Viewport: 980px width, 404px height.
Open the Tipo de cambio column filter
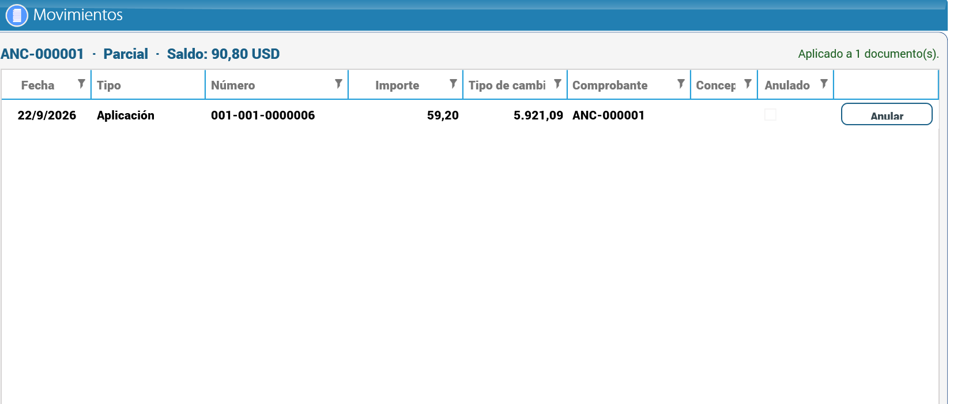557,84
